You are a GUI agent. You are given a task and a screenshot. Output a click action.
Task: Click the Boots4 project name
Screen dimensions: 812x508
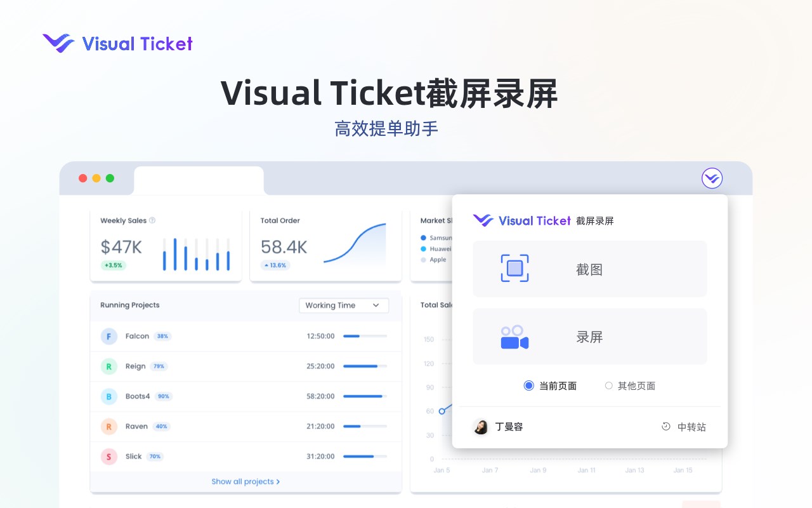click(x=138, y=396)
